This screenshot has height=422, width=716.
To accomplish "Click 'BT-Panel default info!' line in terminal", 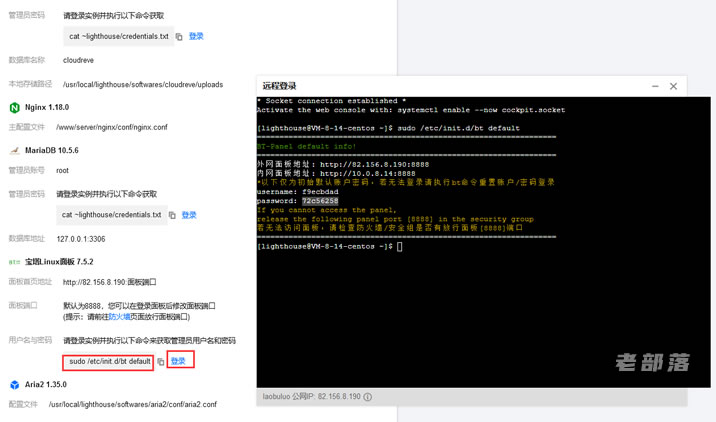I will [306, 147].
